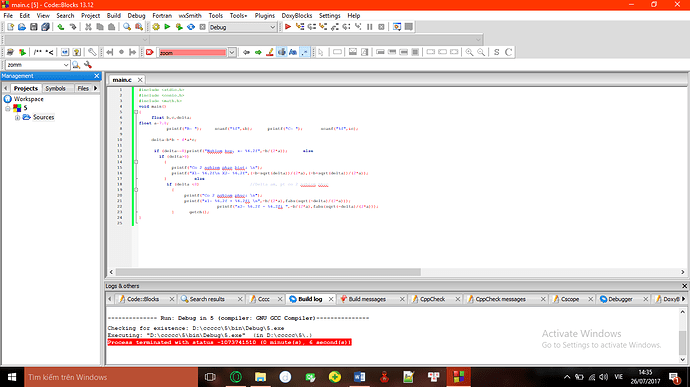Image resolution: width=690 pixels, height=387 pixels.
Task: Click the Save file icon
Action: pos(33,27)
